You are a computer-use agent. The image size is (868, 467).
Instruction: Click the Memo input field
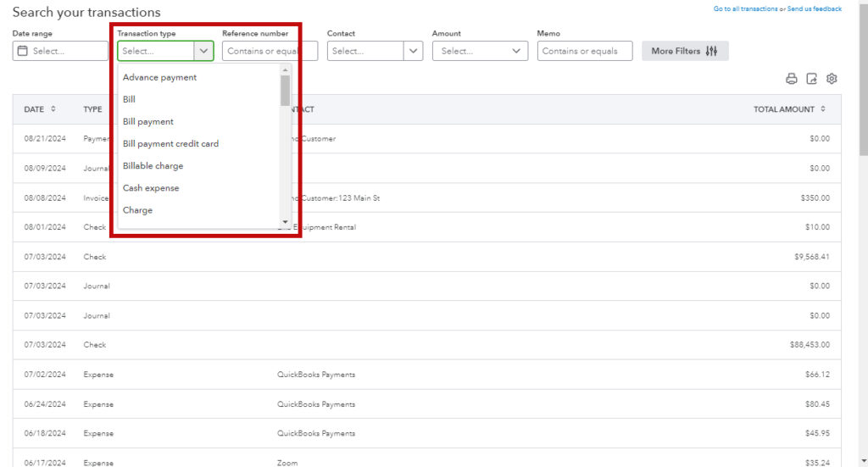pyautogui.click(x=584, y=51)
